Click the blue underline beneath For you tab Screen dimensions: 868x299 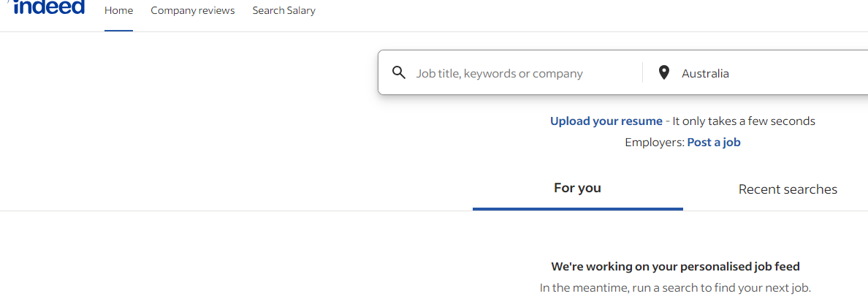pos(577,209)
